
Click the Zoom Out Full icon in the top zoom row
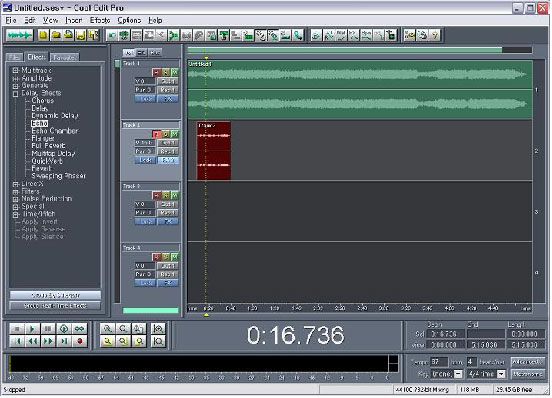139,329
